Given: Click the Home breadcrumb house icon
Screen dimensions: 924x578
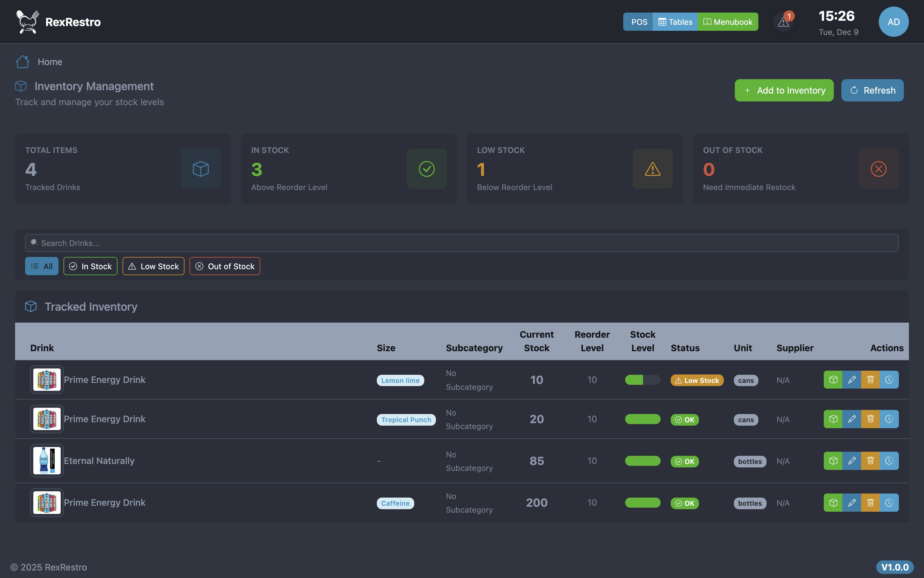Looking at the screenshot, I should pos(23,62).
